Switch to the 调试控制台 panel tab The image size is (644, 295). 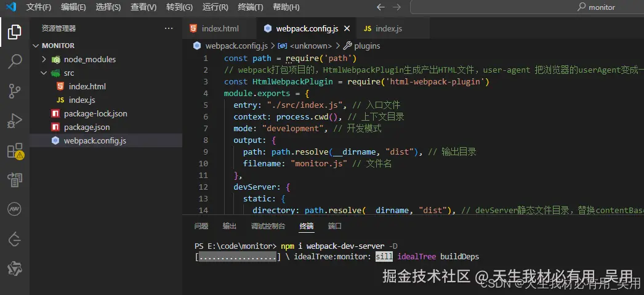click(x=268, y=226)
